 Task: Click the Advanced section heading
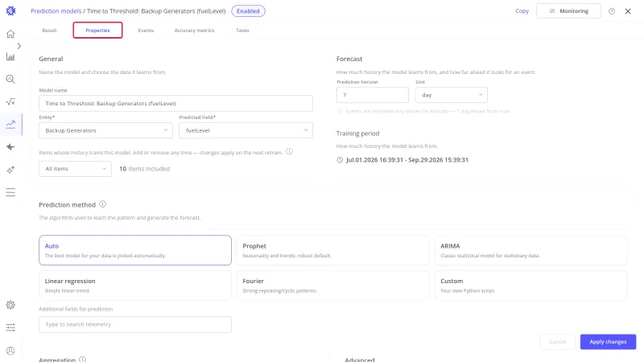(x=359, y=360)
